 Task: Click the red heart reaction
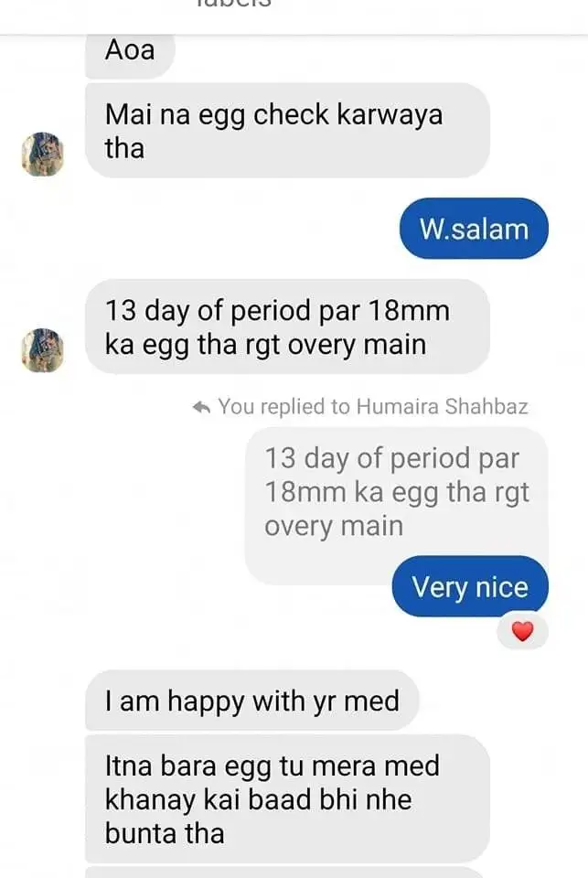click(x=522, y=631)
